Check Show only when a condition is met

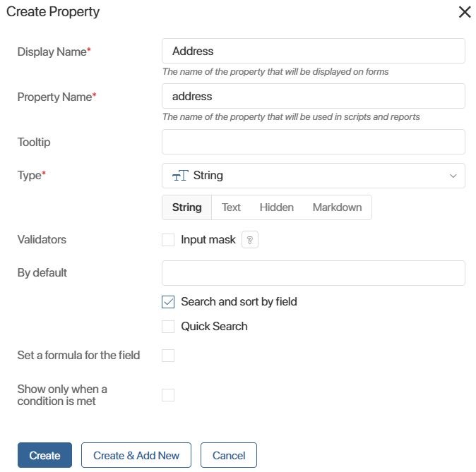tap(168, 395)
